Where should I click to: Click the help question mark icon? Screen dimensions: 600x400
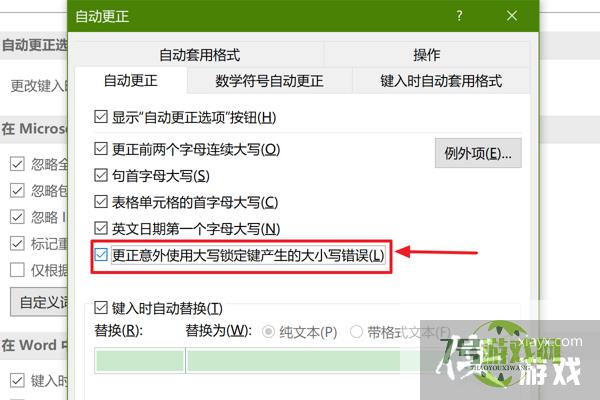(459, 16)
